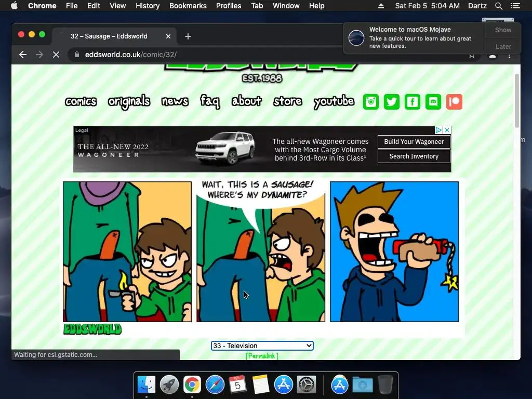Open the History menu
532x399 pixels.
pos(148,6)
